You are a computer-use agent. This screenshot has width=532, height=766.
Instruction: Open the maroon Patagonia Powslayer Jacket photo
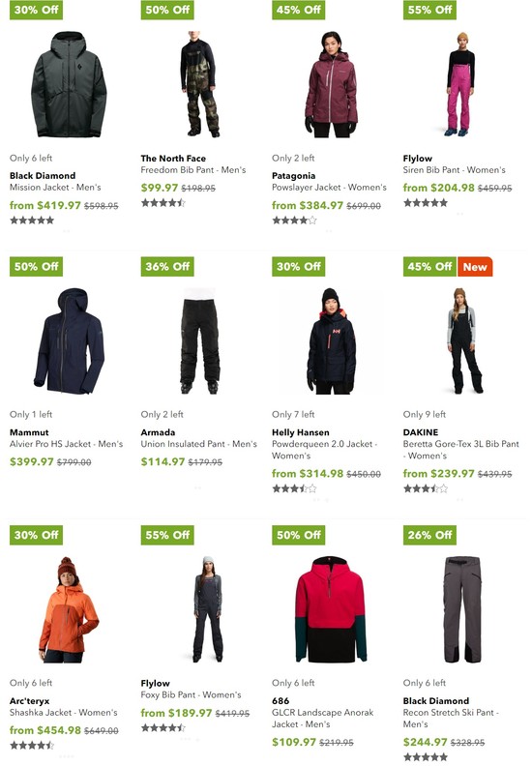331,84
